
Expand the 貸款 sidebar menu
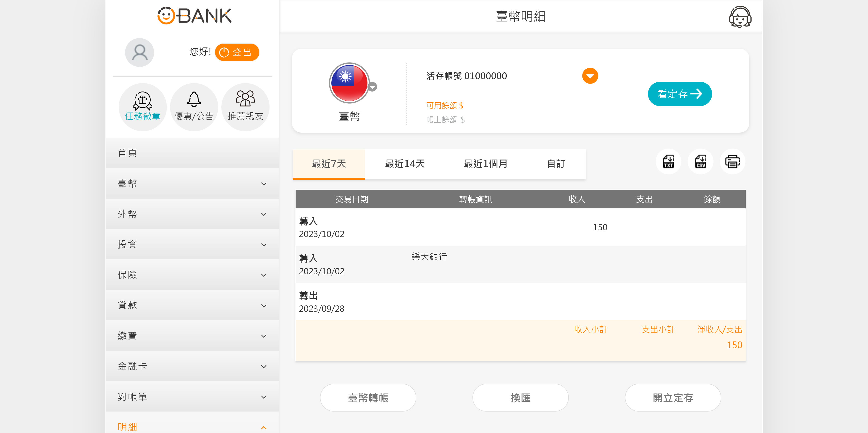point(192,305)
